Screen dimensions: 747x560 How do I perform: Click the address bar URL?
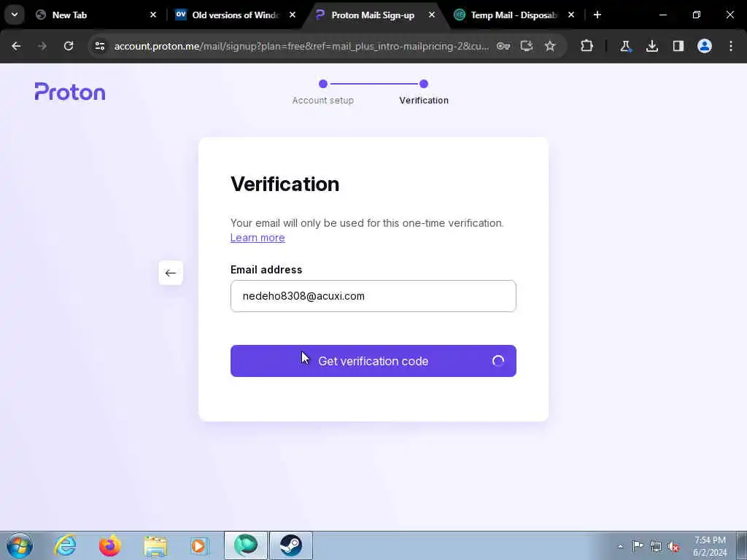301,46
